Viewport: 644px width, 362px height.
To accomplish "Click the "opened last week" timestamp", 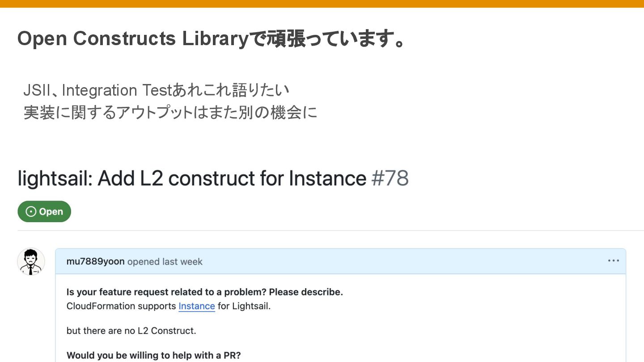I will (x=165, y=261).
